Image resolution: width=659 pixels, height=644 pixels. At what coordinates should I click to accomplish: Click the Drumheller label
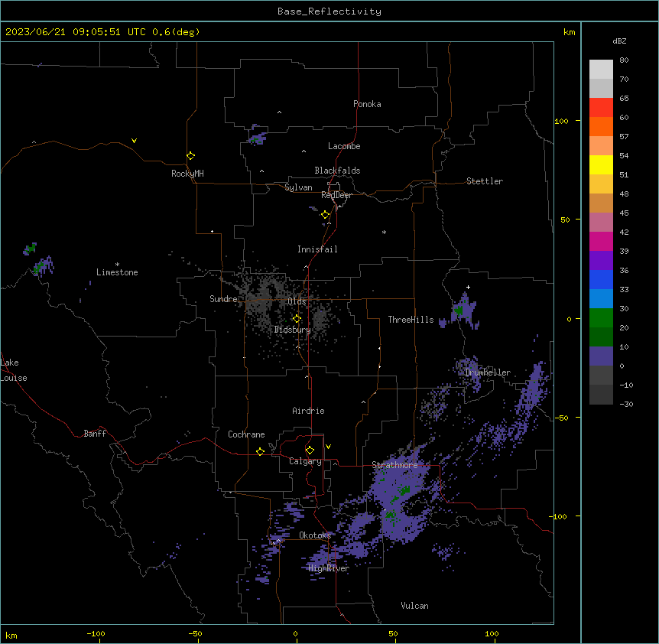click(488, 372)
